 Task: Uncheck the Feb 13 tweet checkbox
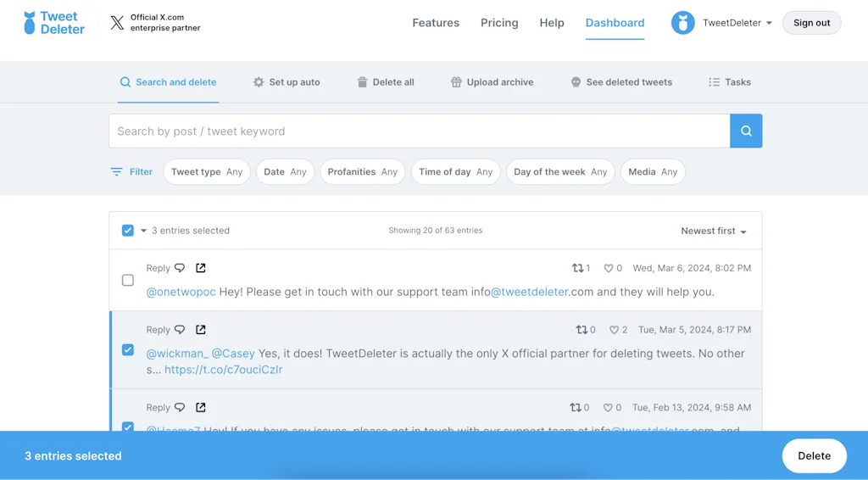pos(128,427)
